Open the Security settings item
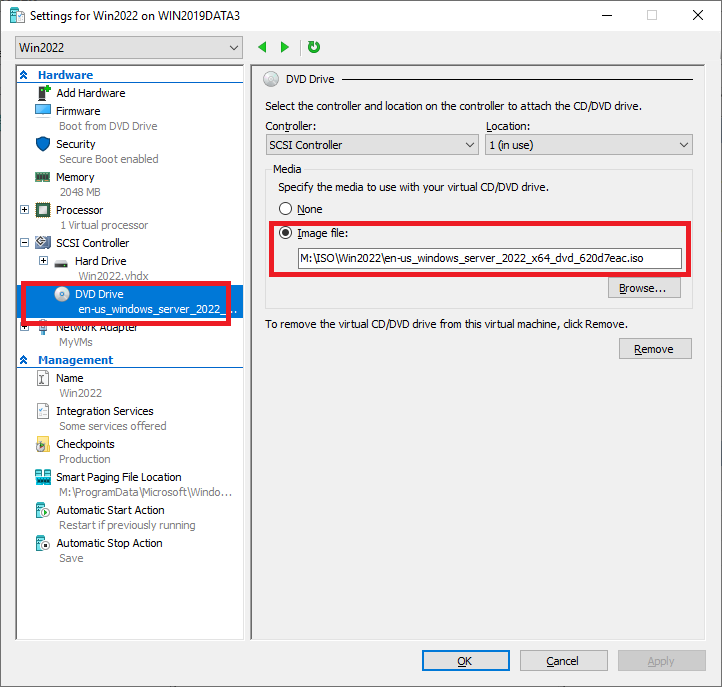Viewport: 722px width, 687px height. (x=76, y=144)
